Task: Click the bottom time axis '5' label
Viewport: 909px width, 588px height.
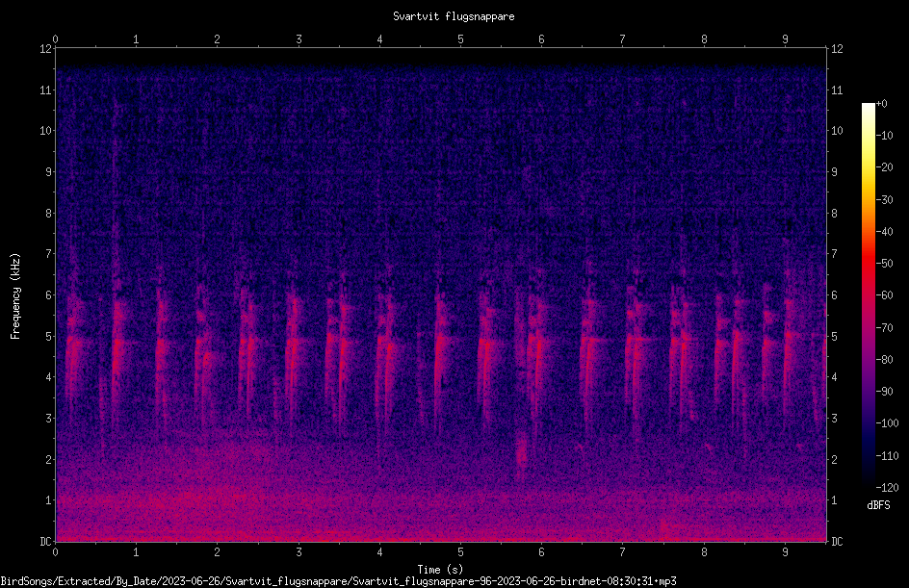Action: point(461,552)
